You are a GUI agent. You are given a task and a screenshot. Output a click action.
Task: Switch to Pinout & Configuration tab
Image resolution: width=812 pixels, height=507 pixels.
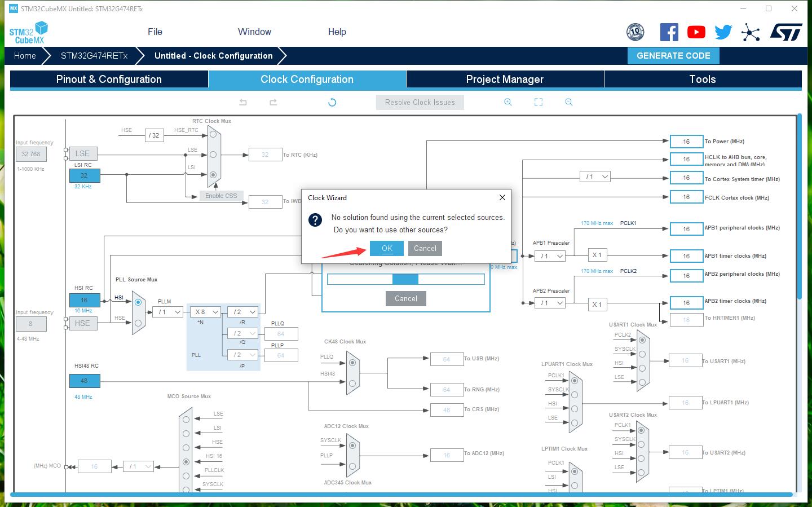(x=109, y=80)
